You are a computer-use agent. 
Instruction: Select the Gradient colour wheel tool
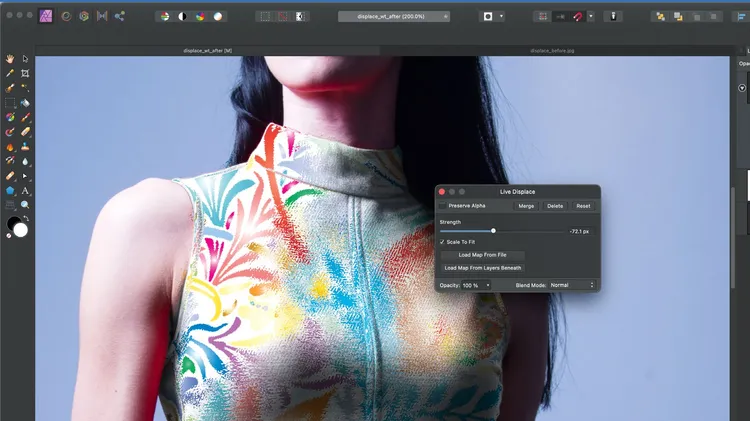10,117
